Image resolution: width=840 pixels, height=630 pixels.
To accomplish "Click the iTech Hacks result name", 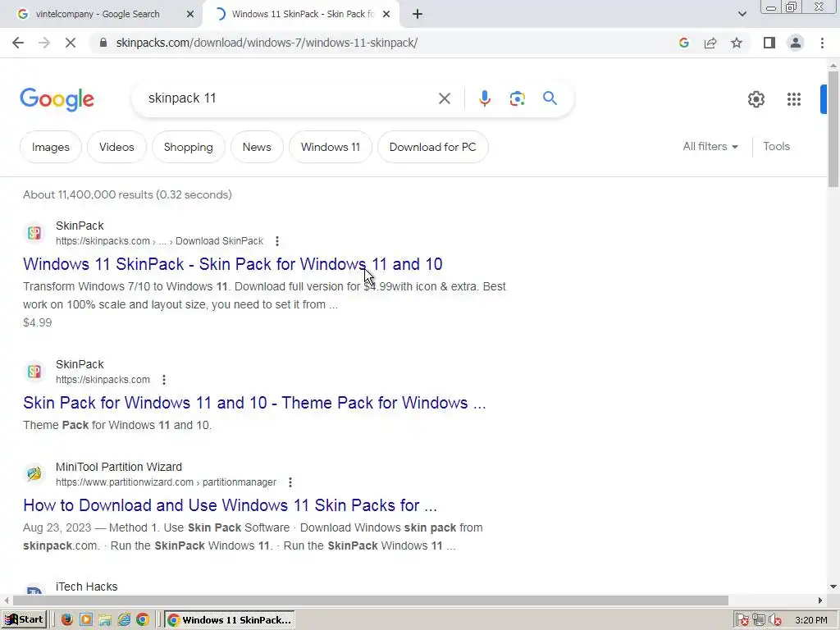I will point(86,587).
